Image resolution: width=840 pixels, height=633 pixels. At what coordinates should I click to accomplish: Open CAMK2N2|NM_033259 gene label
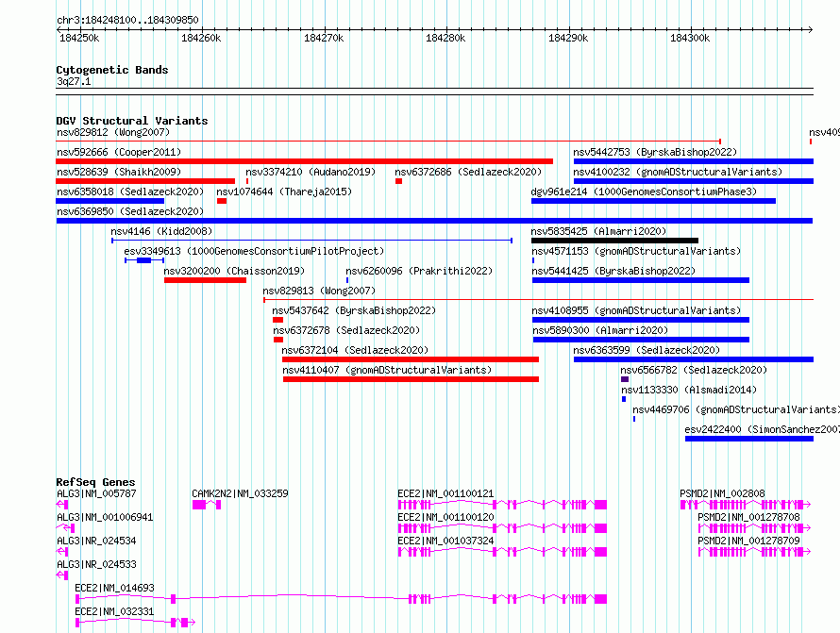[x=240, y=493]
